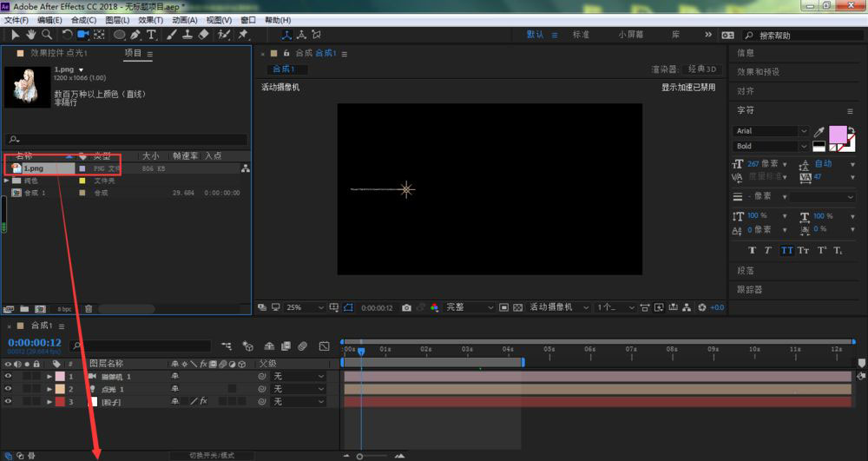Toggle All Caps TT text style
This screenshot has width=868, height=461.
(786, 251)
